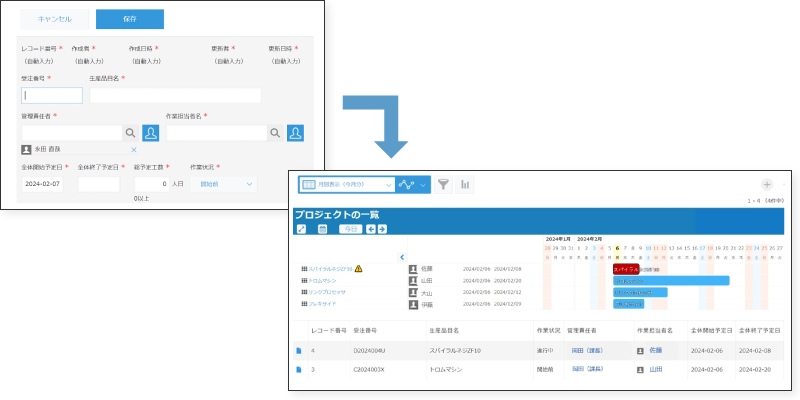The image size is (800, 400).
Task: Click cell C2024003X in the table
Action: [x=369, y=369]
